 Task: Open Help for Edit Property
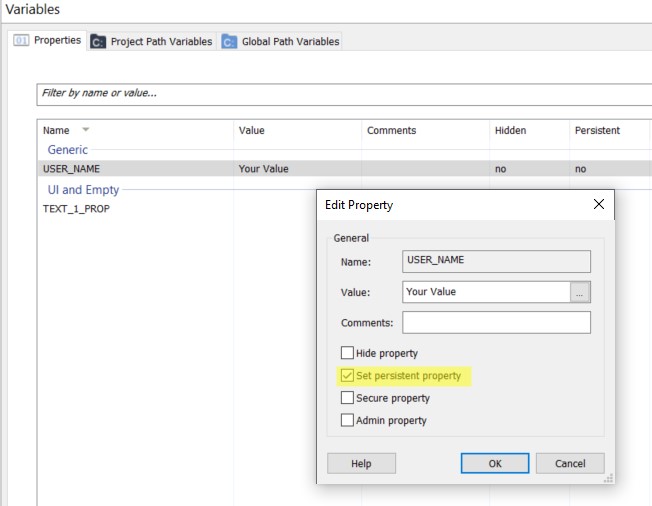tap(361, 463)
